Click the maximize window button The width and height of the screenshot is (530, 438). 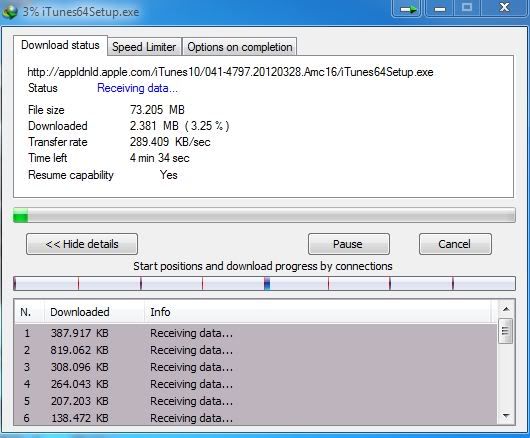[467, 8]
